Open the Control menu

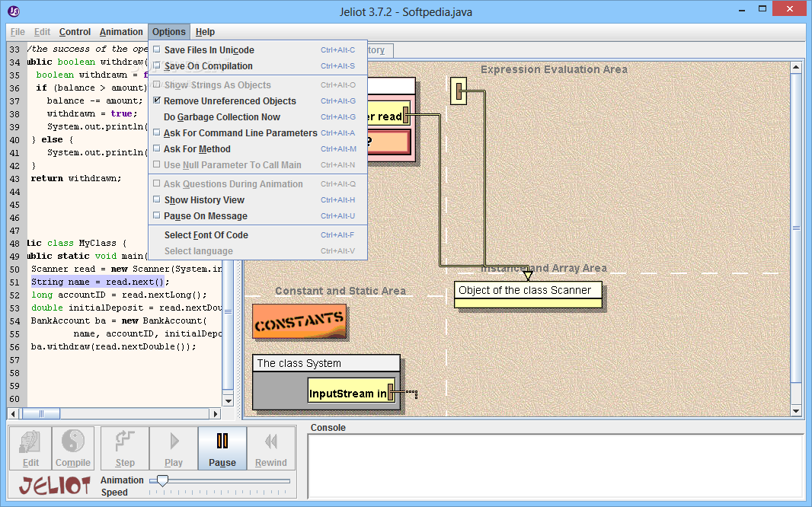coord(75,31)
